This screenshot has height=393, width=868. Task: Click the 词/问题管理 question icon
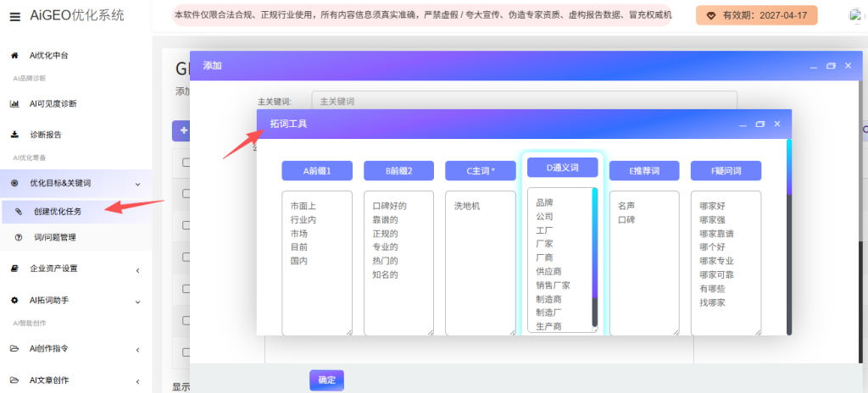pyautogui.click(x=19, y=237)
